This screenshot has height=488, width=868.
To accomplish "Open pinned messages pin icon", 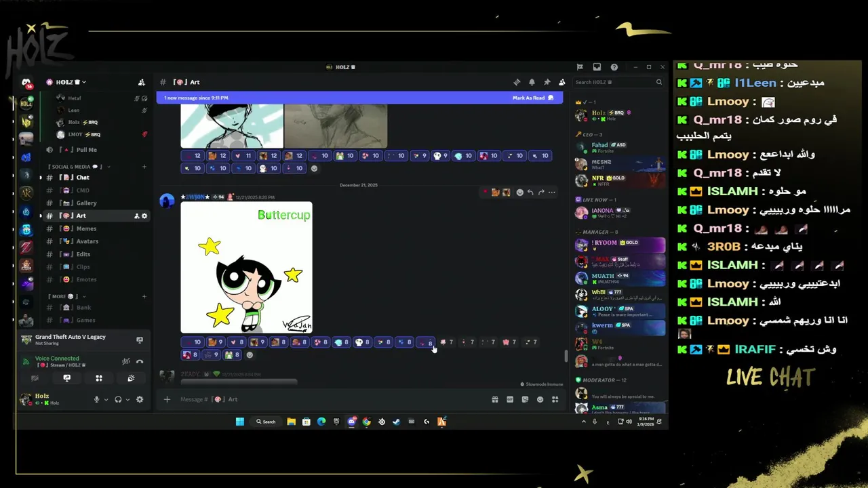I will pyautogui.click(x=547, y=82).
